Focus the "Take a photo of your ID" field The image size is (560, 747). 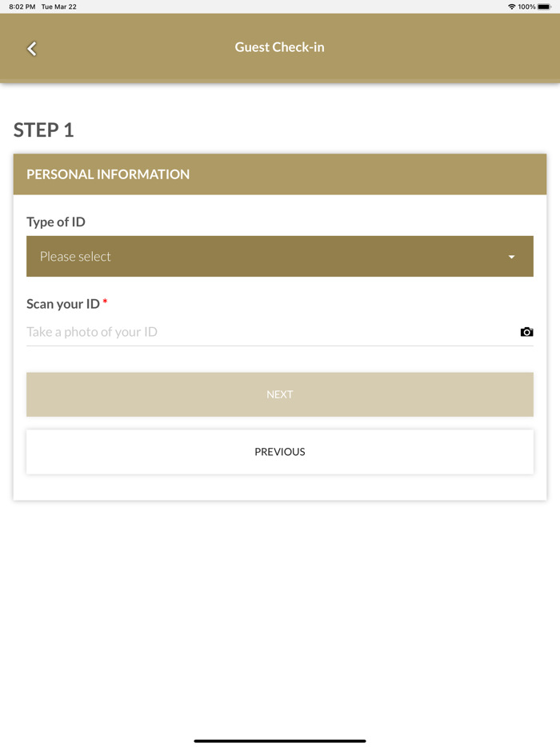264,332
